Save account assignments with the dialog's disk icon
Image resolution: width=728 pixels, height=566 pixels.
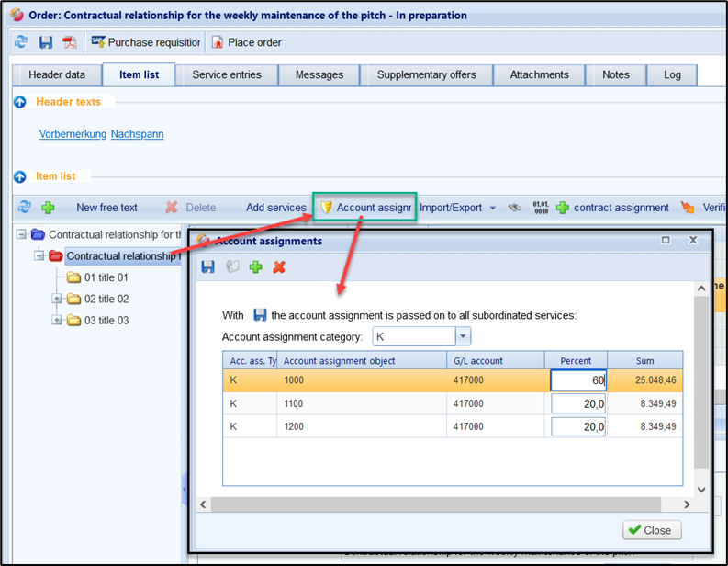point(208,266)
